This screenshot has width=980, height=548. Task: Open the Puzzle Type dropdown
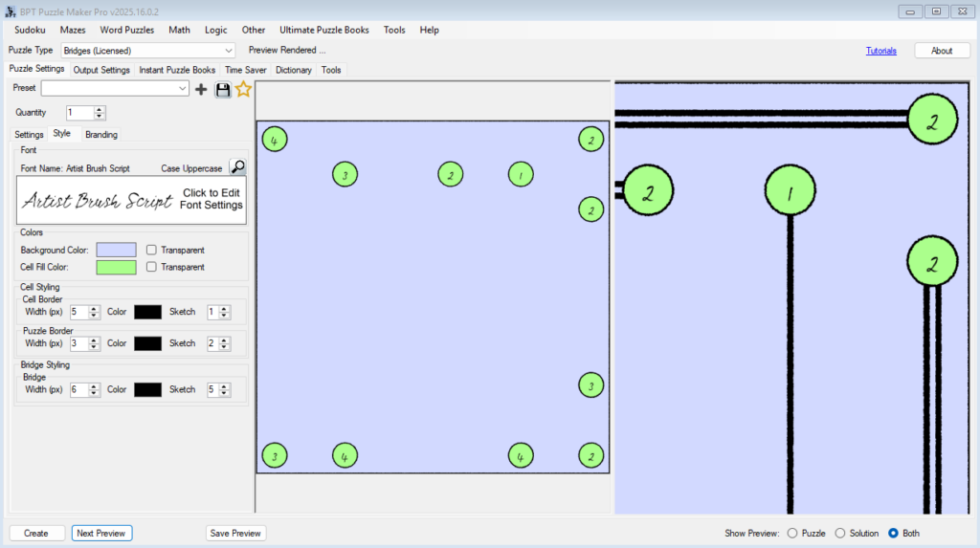pyautogui.click(x=228, y=50)
